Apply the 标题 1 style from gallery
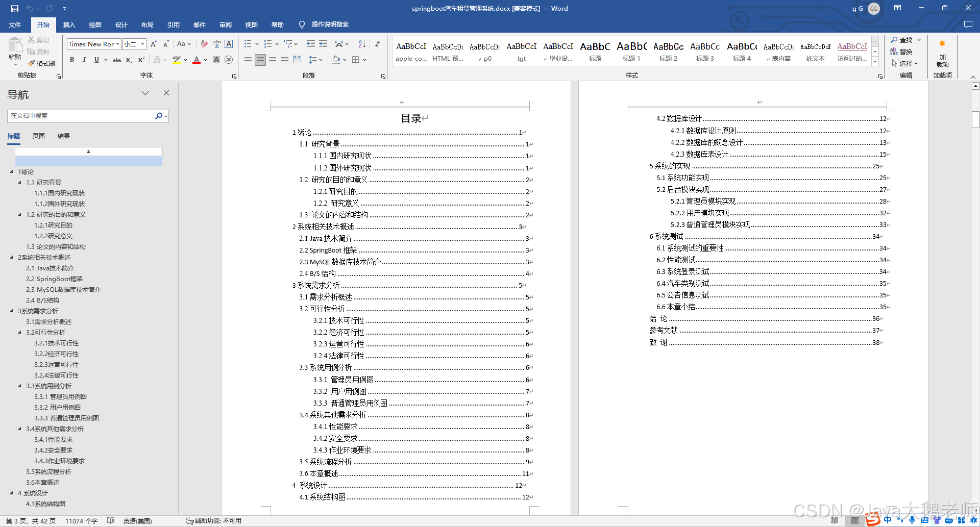980x527 pixels. pos(631,52)
